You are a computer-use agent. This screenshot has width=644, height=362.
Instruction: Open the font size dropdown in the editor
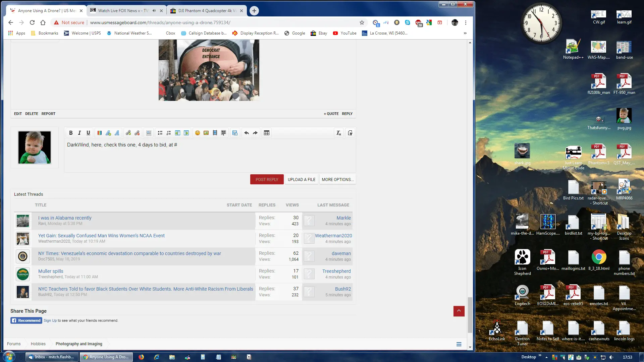[108, 133]
